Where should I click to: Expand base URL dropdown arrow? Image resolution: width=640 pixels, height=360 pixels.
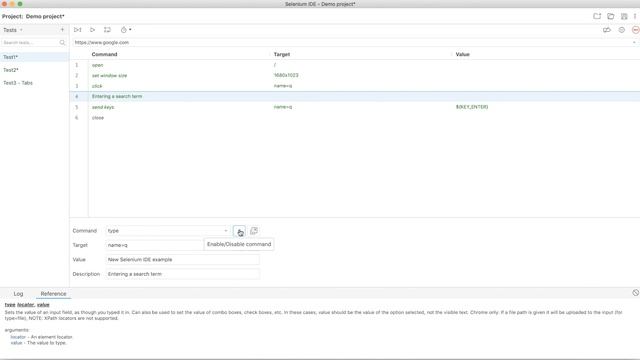pyautogui.click(x=634, y=42)
